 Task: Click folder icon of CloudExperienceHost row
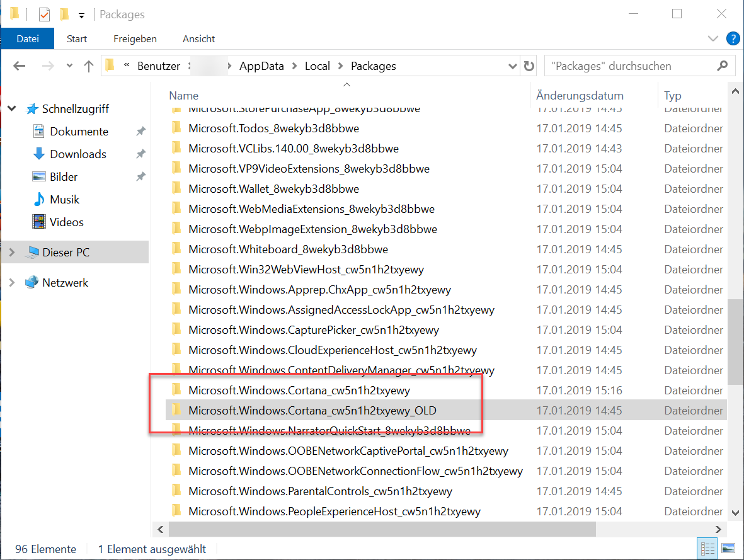point(176,350)
